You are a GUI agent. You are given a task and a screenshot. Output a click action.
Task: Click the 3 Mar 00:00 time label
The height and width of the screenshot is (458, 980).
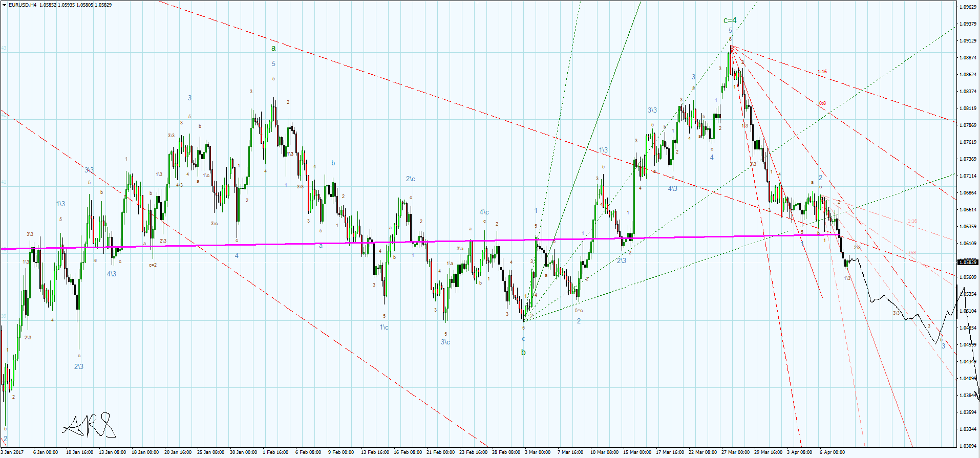click(538, 452)
